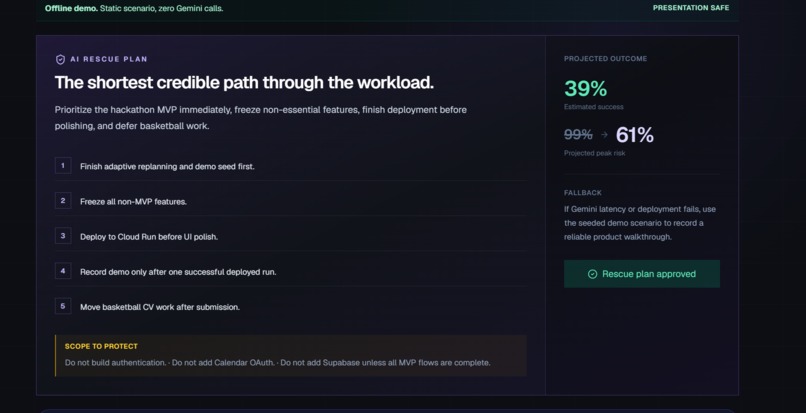Click 'Move basketball CV work after submission.'
This screenshot has height=413, width=806.
pyautogui.click(x=160, y=307)
